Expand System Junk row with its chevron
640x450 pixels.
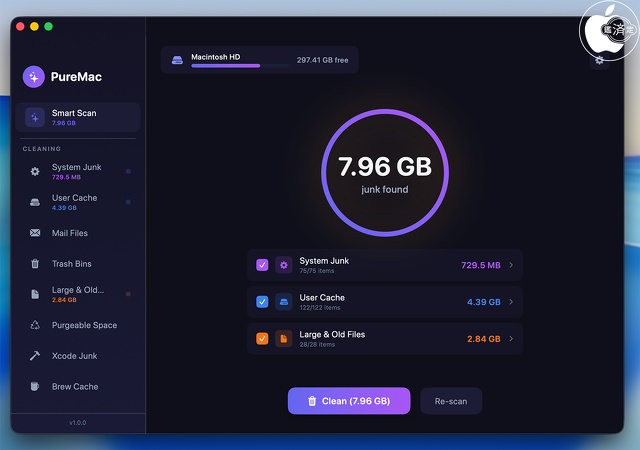click(x=511, y=265)
